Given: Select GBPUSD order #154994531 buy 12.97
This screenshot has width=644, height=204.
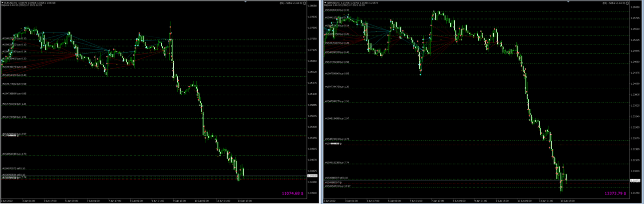Looking at the screenshot, I should (337, 186).
